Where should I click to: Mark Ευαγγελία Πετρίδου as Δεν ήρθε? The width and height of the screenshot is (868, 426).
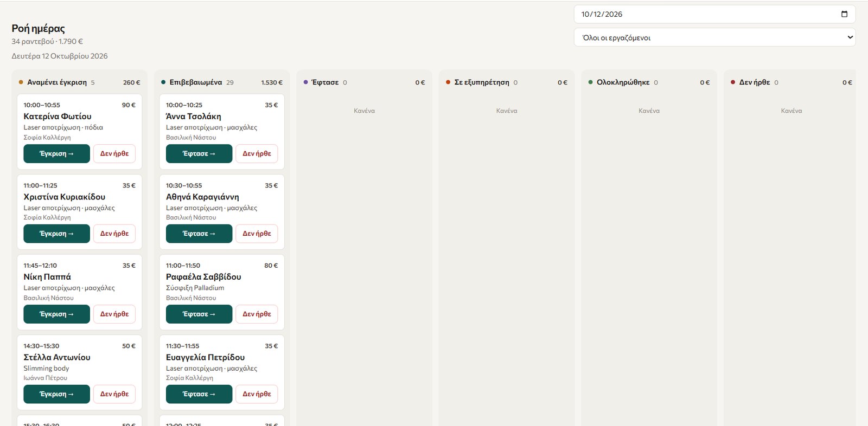(257, 394)
